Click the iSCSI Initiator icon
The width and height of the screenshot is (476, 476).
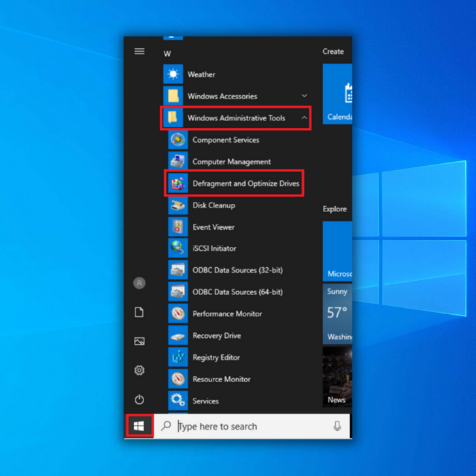click(178, 248)
